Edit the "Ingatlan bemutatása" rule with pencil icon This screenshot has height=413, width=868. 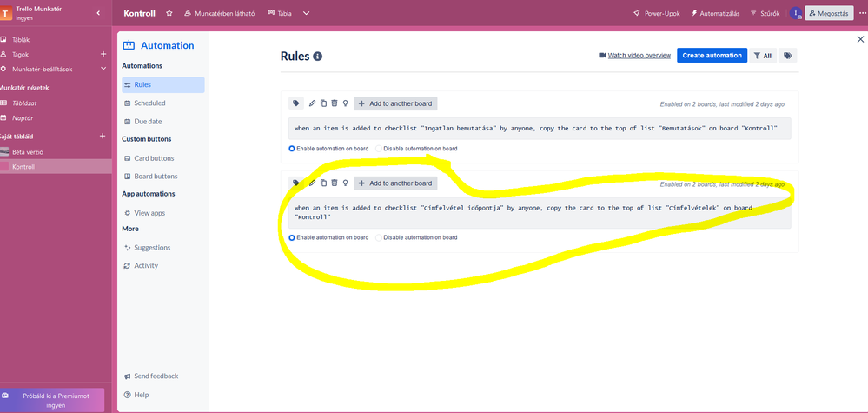tap(312, 103)
